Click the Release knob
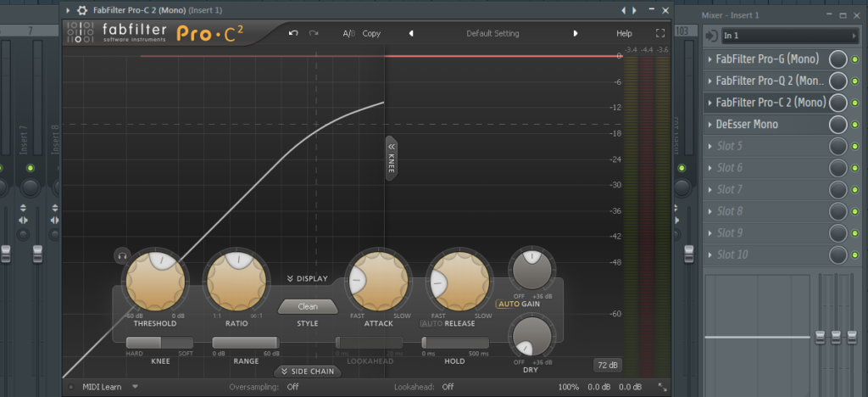 click(459, 281)
